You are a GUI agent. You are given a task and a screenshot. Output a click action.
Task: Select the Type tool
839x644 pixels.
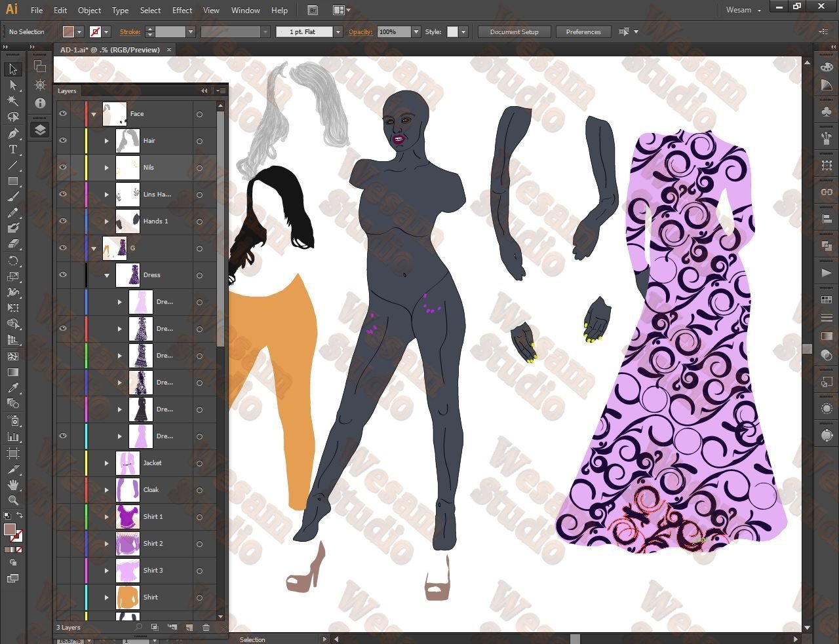point(12,149)
